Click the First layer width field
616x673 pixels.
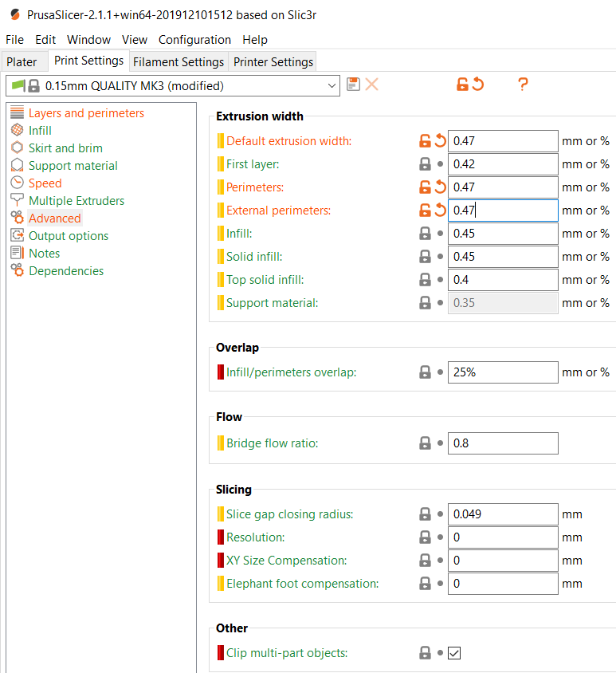503,164
